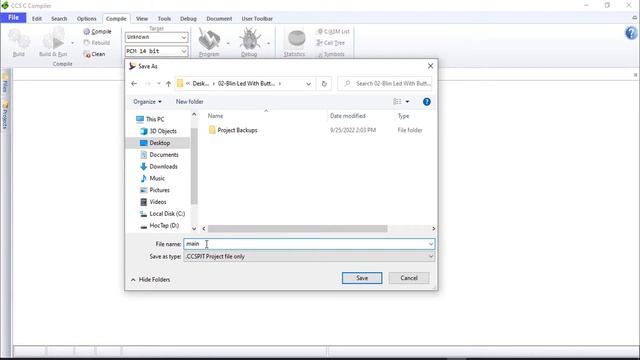Open the Organize menu
The image size is (640, 360).
pos(147,102)
